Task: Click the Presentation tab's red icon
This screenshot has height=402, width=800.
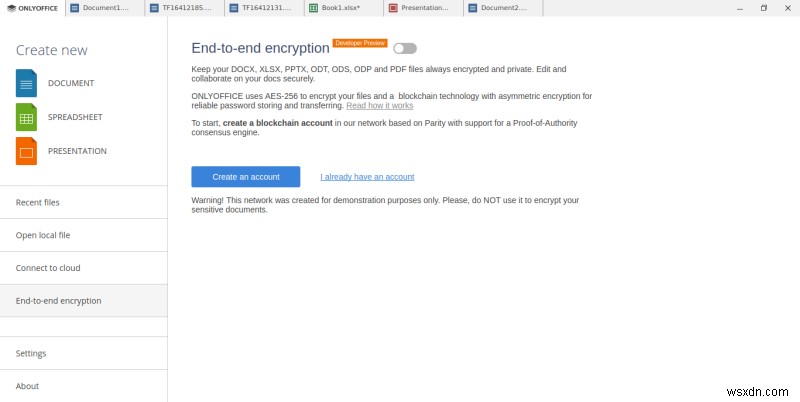Action: pyautogui.click(x=392, y=8)
